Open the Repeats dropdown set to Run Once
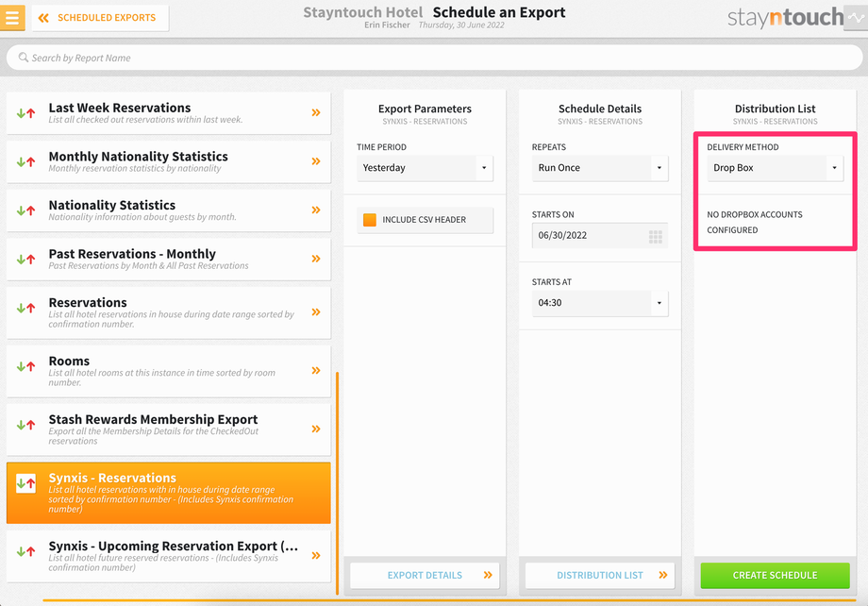The image size is (868, 606). coord(600,168)
